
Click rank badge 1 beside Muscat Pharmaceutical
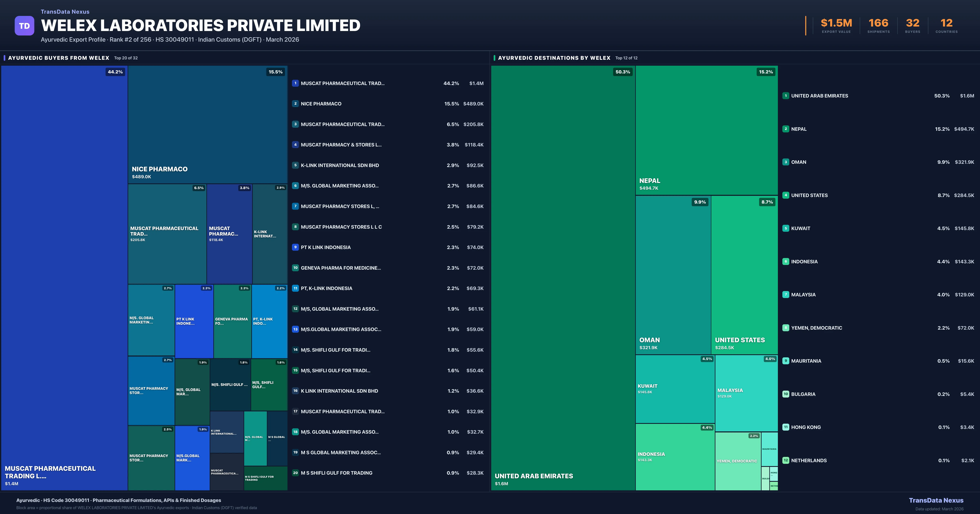tap(295, 83)
